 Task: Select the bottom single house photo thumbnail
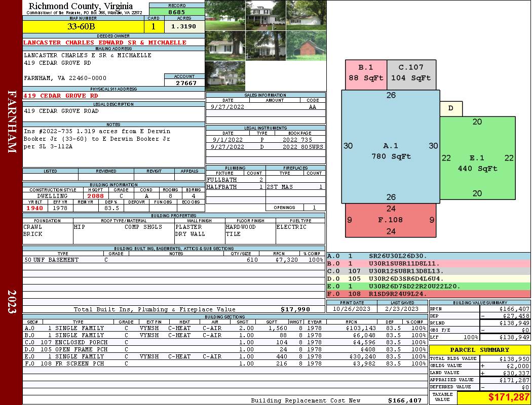point(225,76)
